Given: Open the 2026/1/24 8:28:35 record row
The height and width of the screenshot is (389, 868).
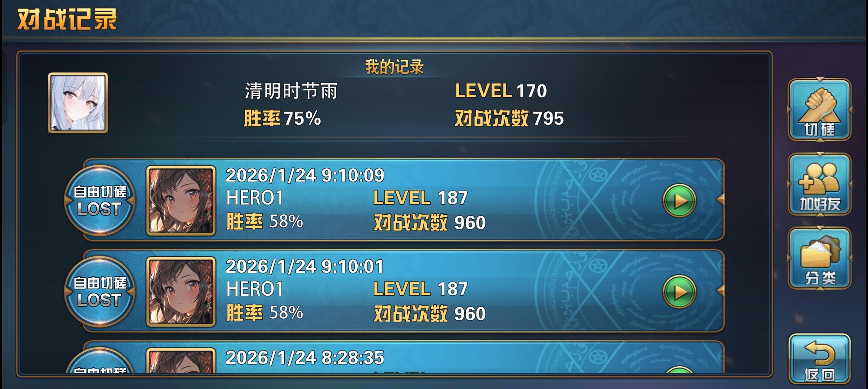Looking at the screenshot, I should [403, 357].
